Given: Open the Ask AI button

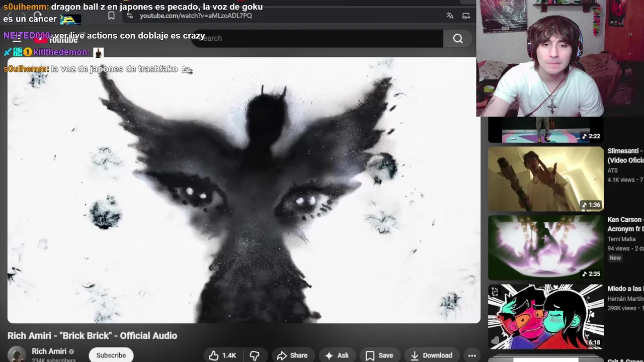Looking at the screenshot, I should pyautogui.click(x=337, y=355).
